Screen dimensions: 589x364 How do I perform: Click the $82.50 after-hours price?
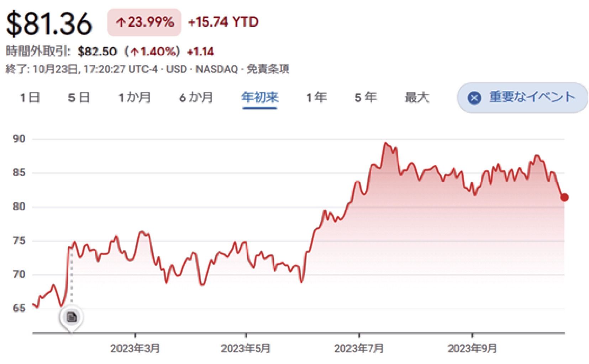[x=97, y=52]
